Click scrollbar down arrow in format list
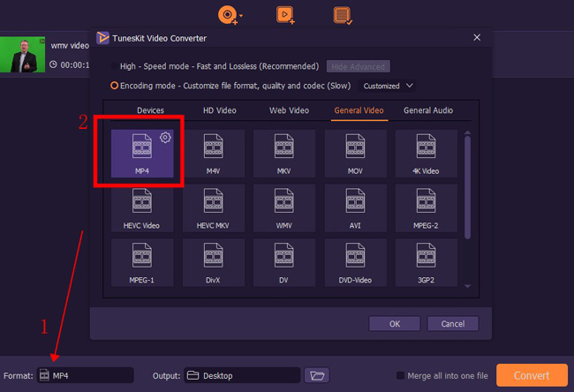 tap(467, 286)
